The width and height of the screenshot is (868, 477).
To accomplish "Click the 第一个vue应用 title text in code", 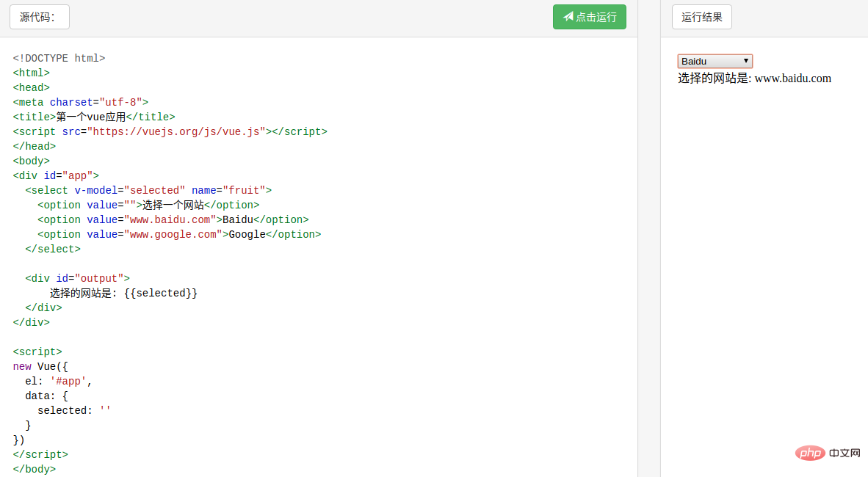I will tap(91, 117).
